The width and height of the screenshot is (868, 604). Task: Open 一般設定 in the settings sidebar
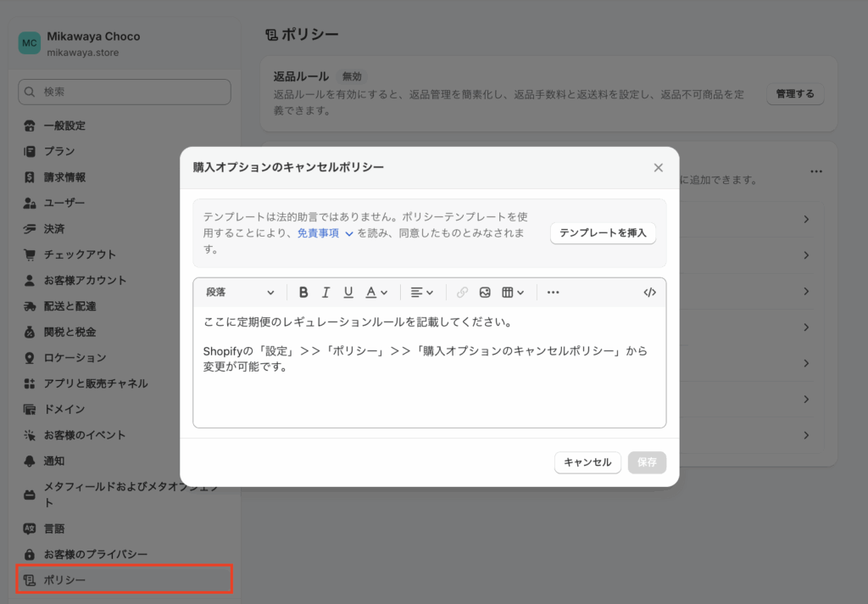coord(64,126)
